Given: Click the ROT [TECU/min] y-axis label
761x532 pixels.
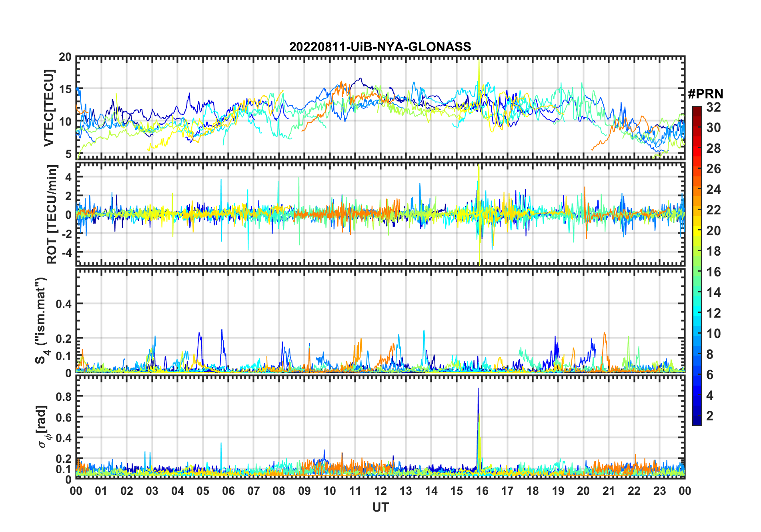Looking at the screenshot, I should (x=52, y=214).
